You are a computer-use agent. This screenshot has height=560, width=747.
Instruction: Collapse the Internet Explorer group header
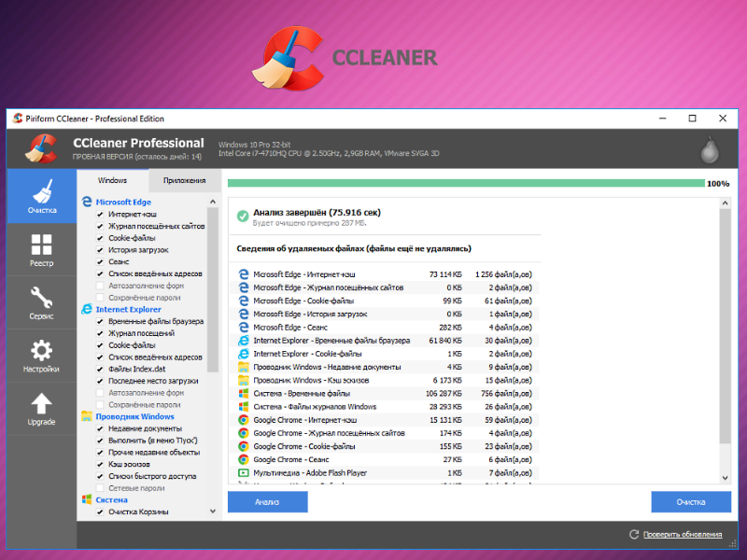point(129,309)
